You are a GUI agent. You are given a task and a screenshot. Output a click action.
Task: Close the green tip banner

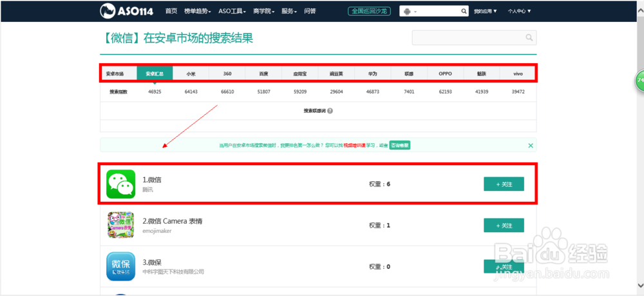pos(531,145)
